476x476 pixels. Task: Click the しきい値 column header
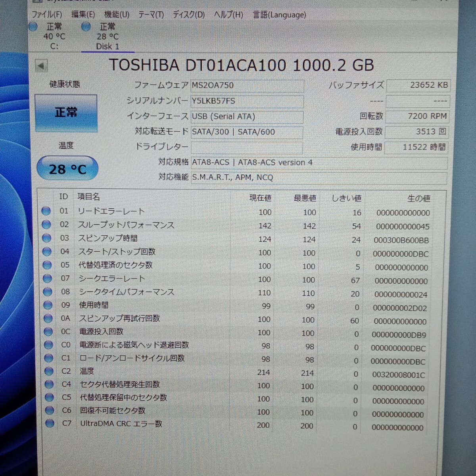[x=346, y=198]
